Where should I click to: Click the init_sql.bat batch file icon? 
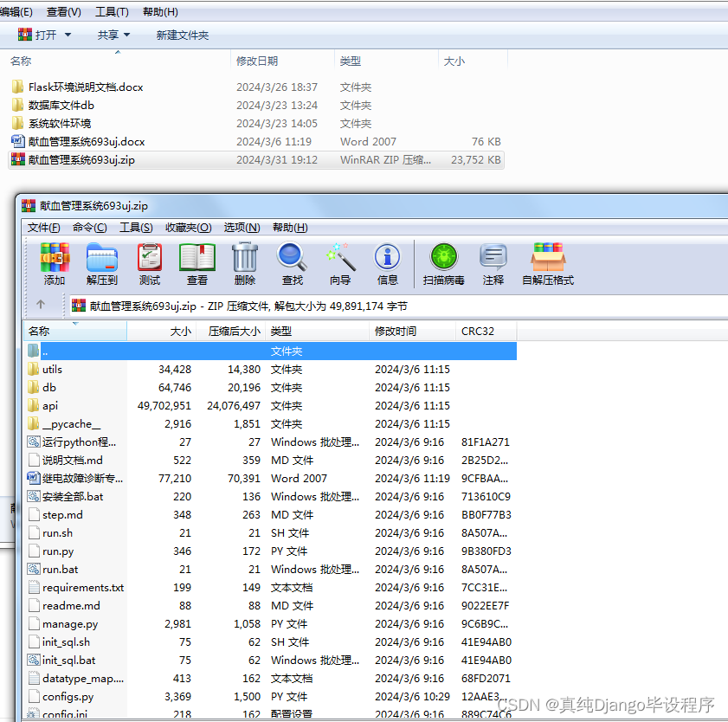tap(34, 661)
